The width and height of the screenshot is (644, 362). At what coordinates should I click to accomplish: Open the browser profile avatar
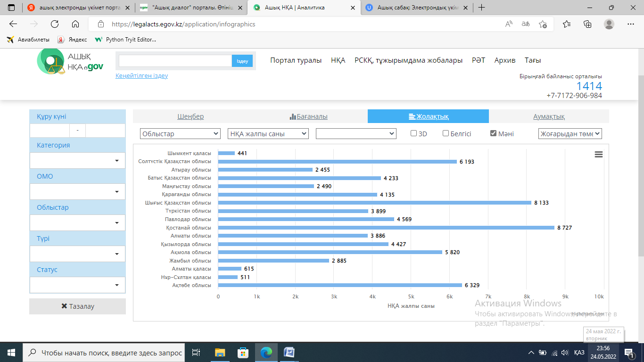(609, 24)
